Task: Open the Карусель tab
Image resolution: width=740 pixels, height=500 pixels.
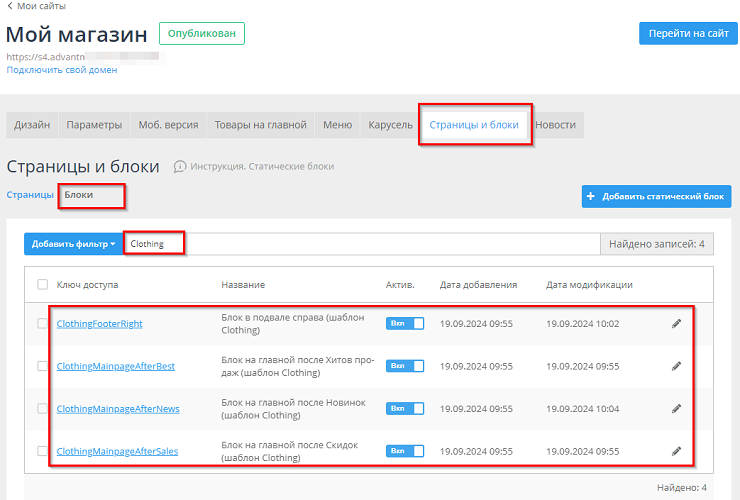Action: (389, 125)
